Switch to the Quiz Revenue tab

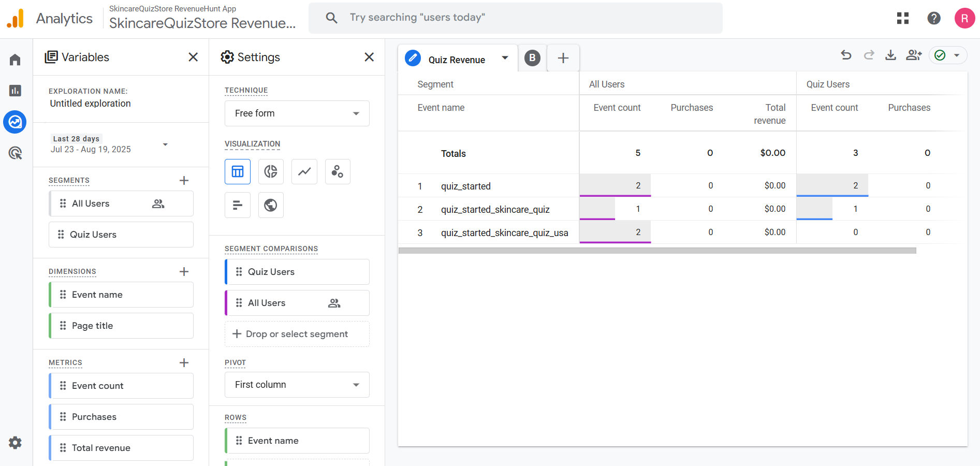coord(457,60)
